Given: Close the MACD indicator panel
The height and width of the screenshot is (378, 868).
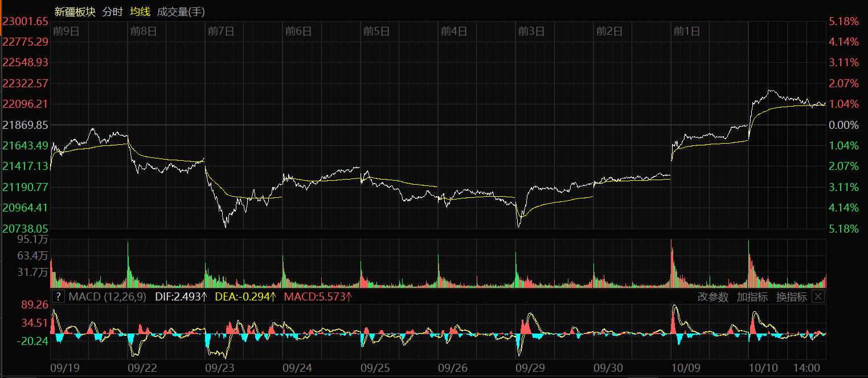Looking at the screenshot, I should tap(818, 296).
